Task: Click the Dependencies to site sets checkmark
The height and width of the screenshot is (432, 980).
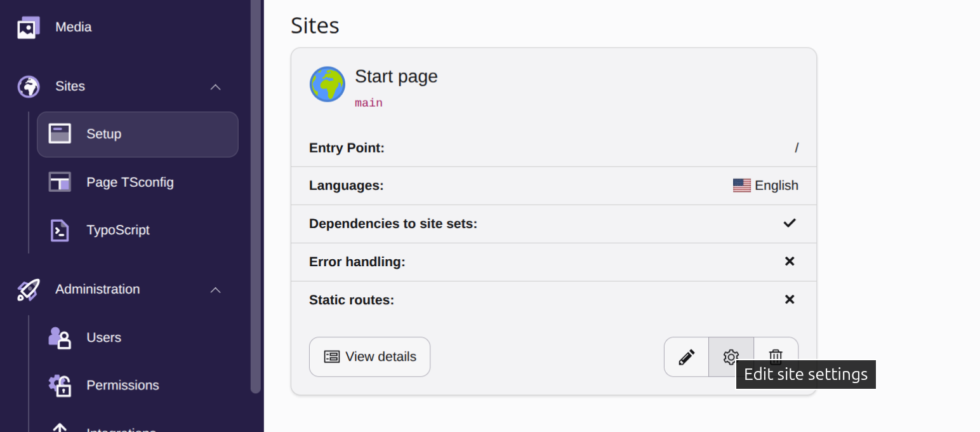Action: [x=790, y=223]
